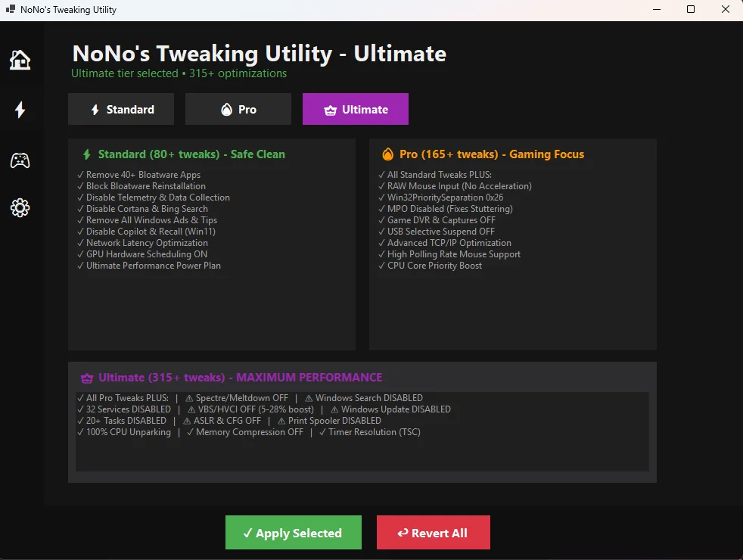
Task: Click the app logo icon in the title bar
Action: tap(9, 9)
